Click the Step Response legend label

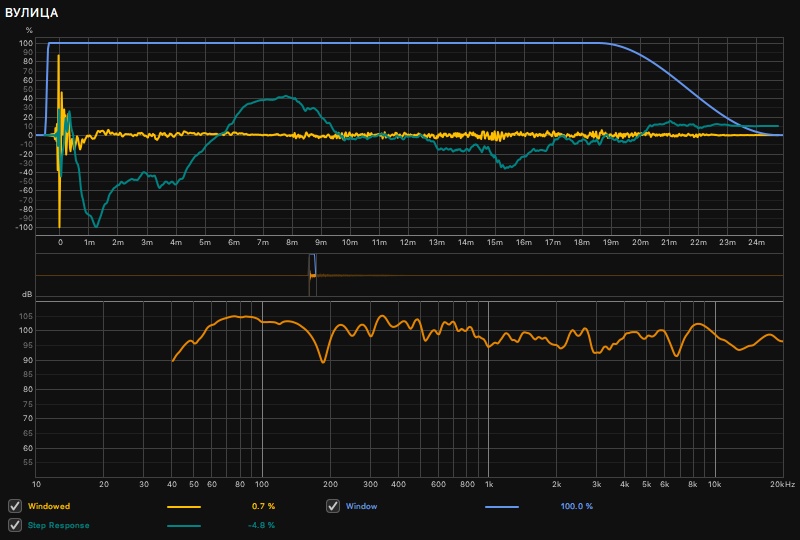click(58, 525)
